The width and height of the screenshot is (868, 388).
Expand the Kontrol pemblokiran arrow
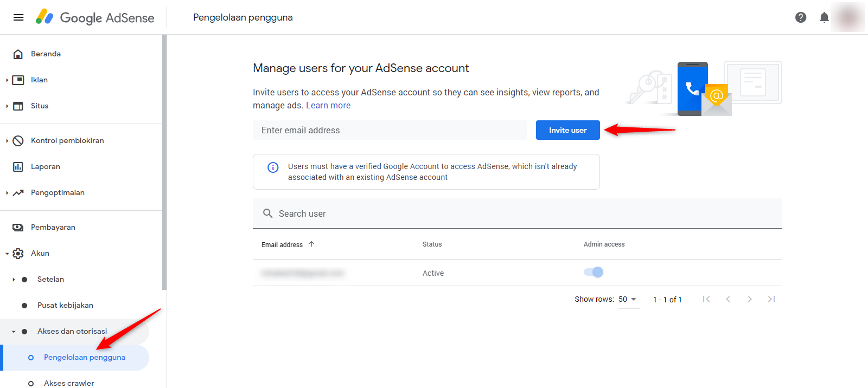coord(7,141)
